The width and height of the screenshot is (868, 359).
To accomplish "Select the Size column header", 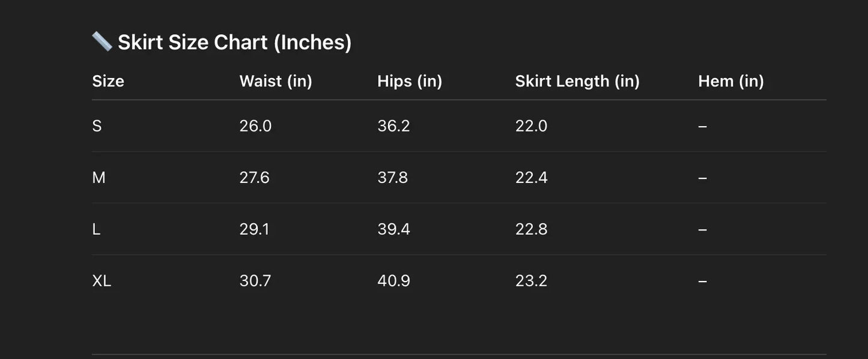I will (x=108, y=81).
